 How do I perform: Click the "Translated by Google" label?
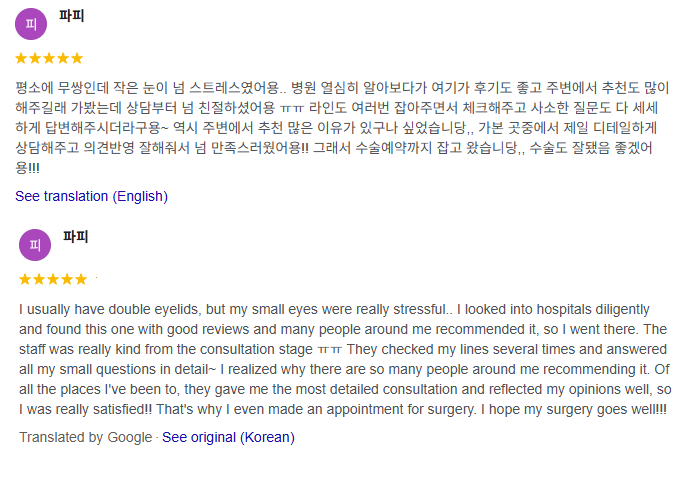85,437
